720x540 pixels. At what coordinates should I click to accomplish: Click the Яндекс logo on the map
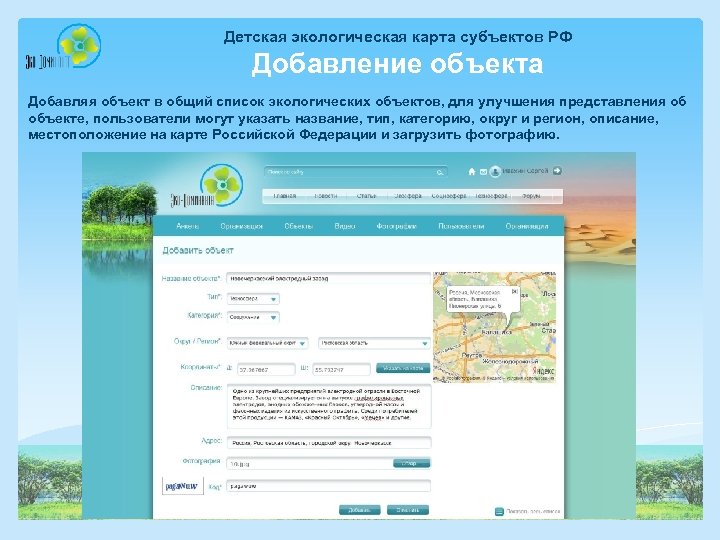tap(544, 371)
